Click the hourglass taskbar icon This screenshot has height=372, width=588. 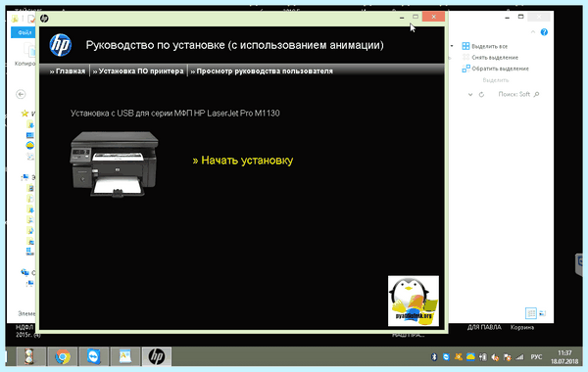(30, 356)
